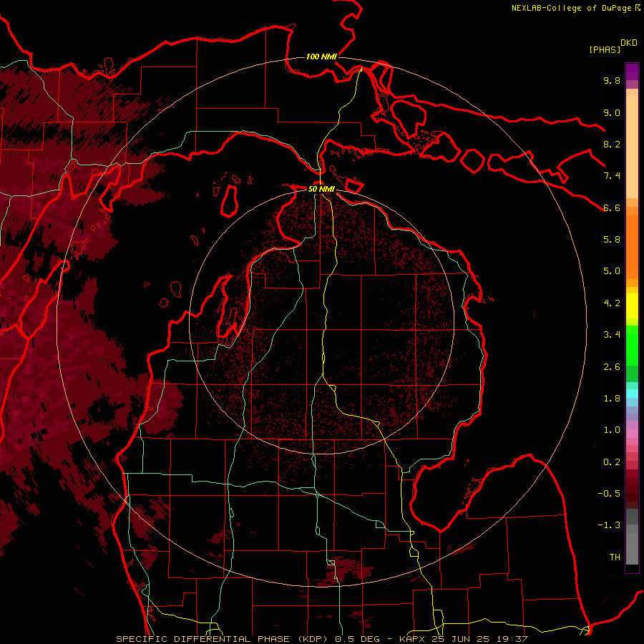644x644 pixels.
Task: Select the 1.8 scale value
Action: 612,399
